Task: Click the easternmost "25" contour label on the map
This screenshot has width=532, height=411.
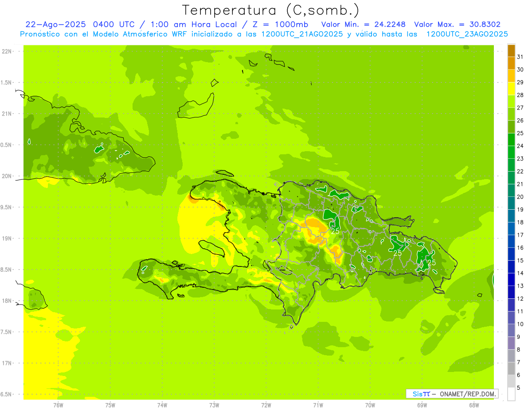Action: point(432,262)
